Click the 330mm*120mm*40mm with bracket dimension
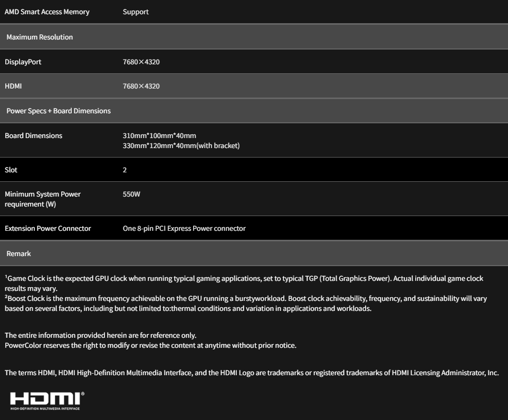508x420 pixels. pos(181,146)
